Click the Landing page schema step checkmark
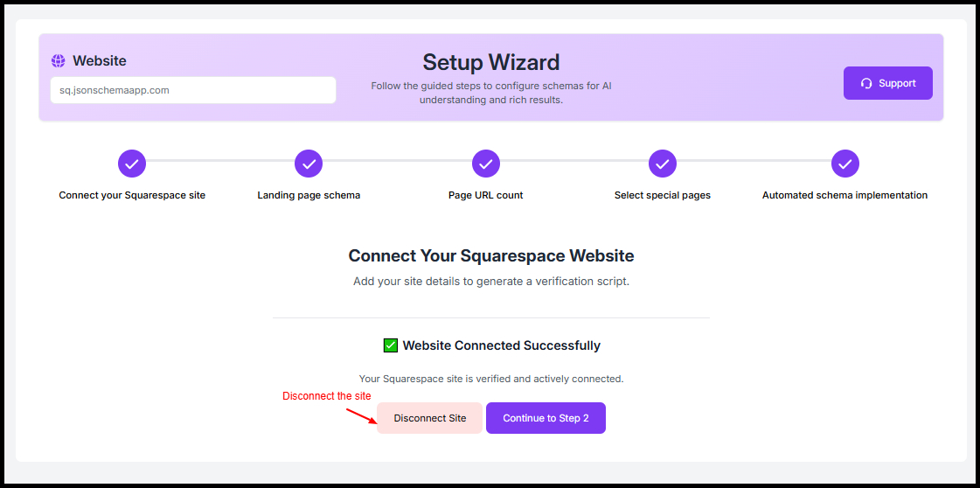The width and height of the screenshot is (980, 488). [x=309, y=164]
